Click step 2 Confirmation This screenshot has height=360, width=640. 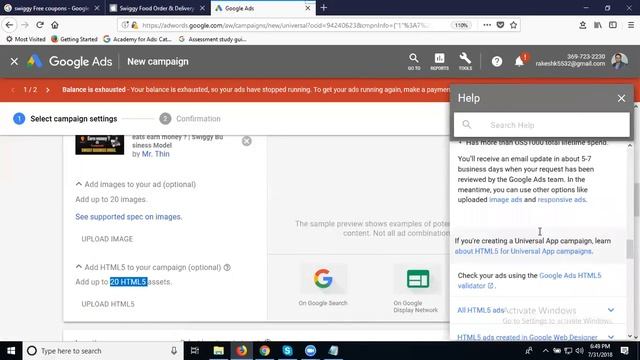coord(190,119)
